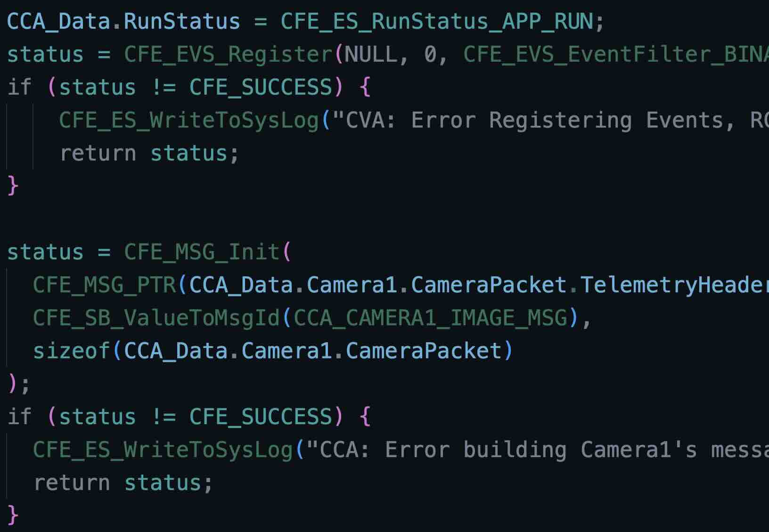Place cursor on CCA_Data.RunStatus assignment
Screen dimensions: 769x532
[x=123, y=21]
